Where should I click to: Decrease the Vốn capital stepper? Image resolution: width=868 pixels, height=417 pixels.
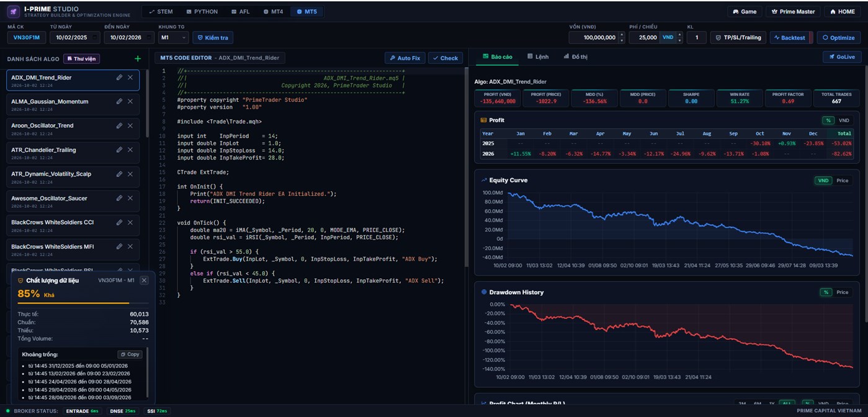point(622,40)
